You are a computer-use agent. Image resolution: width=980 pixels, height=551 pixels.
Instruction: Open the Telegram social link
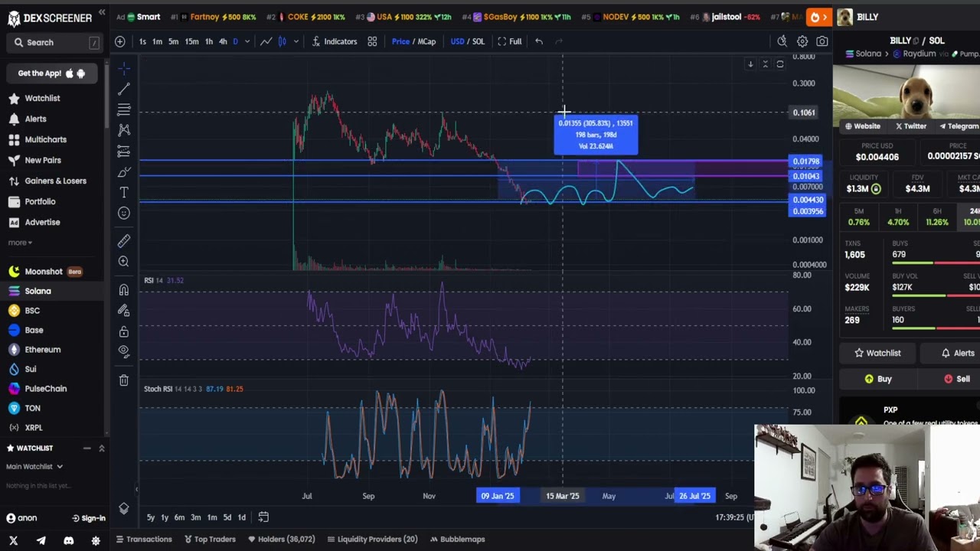41,540
